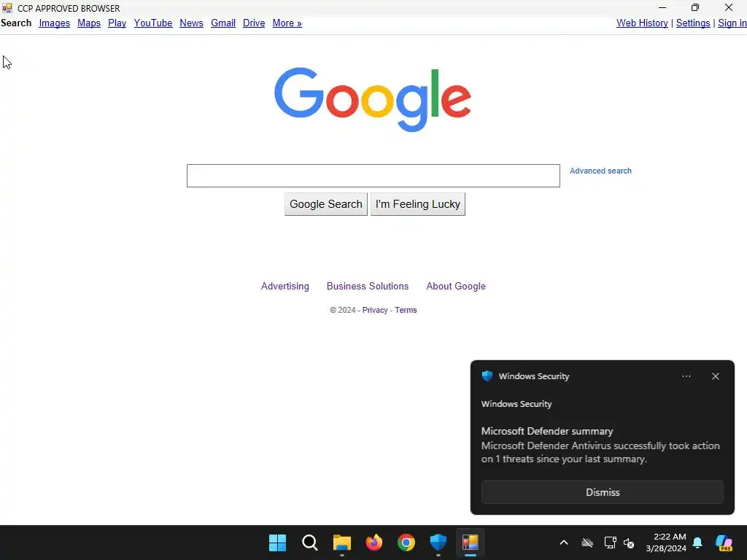This screenshot has width=747, height=560.
Task: Click I'm Feeling Lucky button
Action: (x=418, y=204)
